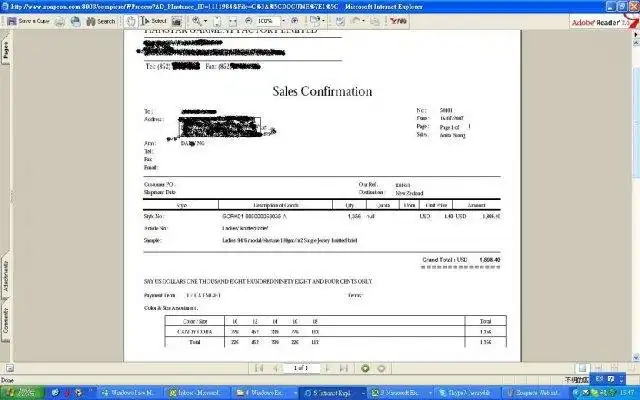Viewport: 640px width, 400px height.
Task: Click the 100% zoom level field
Action: pos(268,21)
